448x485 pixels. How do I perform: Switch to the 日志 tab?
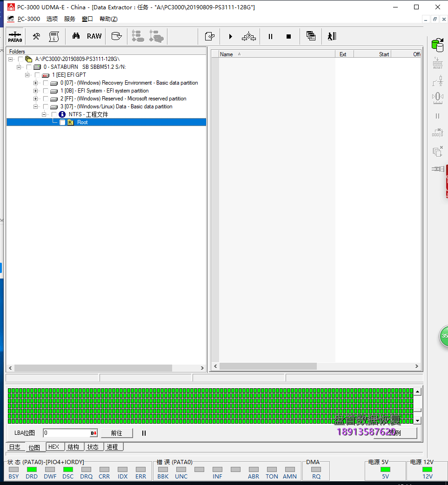(14, 447)
